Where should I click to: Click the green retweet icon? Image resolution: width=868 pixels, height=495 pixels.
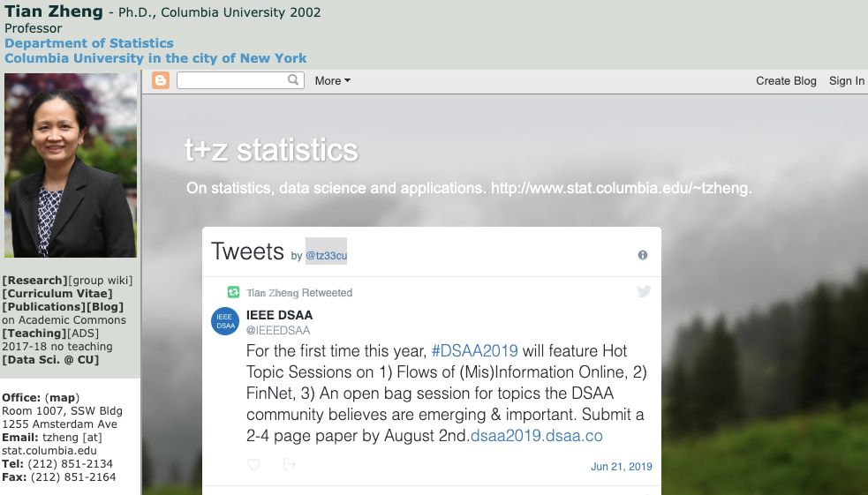pos(234,292)
